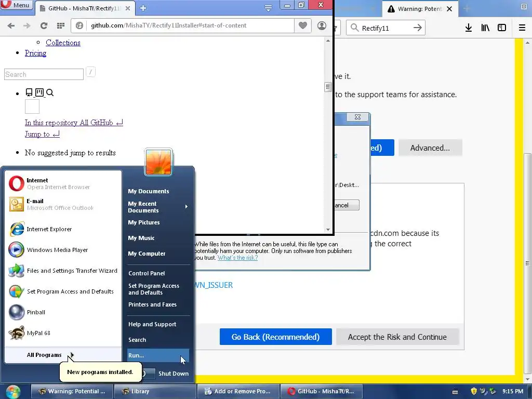Open the Opera Menu button
This screenshot has height=399, width=532.
click(x=17, y=5)
